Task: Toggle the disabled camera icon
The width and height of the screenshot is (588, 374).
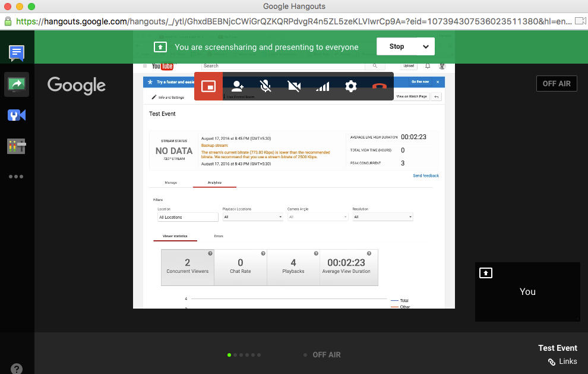Action: [x=294, y=86]
